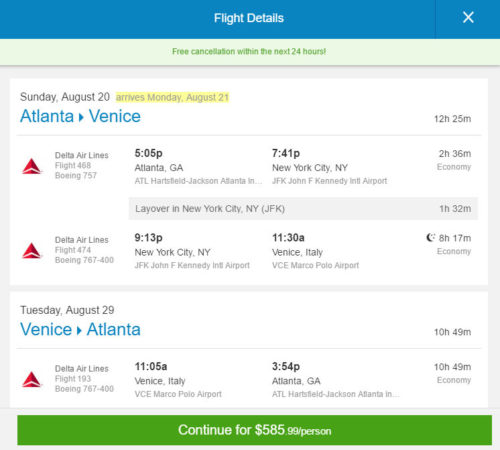
Task: Select the Atlanta to Venice heading
Action: tap(80, 116)
